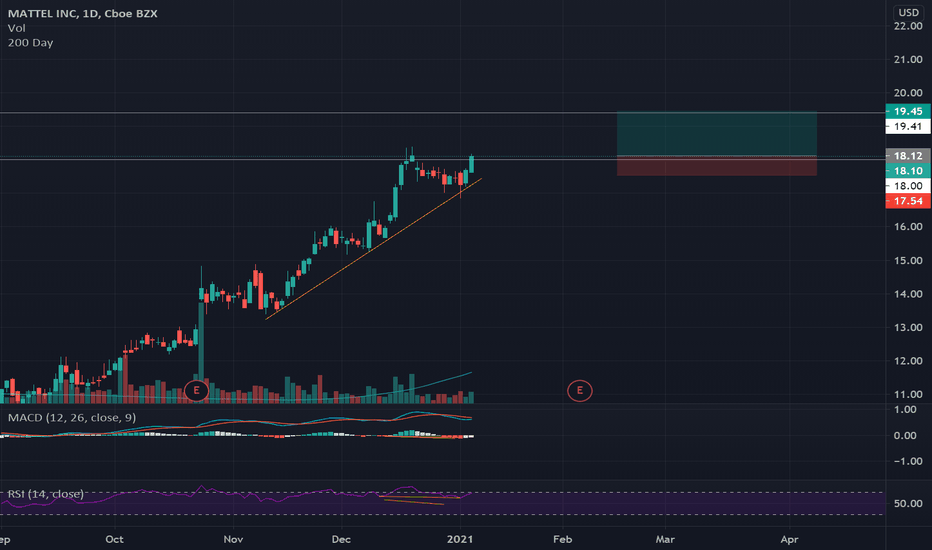Click the 18.12 gray price label
This screenshot has height=550, width=932.
click(x=908, y=156)
